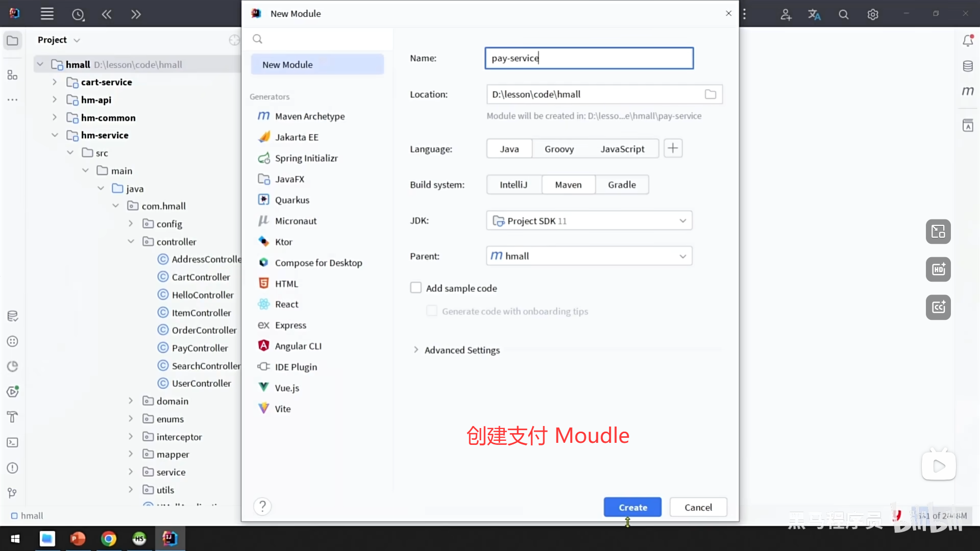
Task: Add another language with plus button
Action: coord(673,148)
